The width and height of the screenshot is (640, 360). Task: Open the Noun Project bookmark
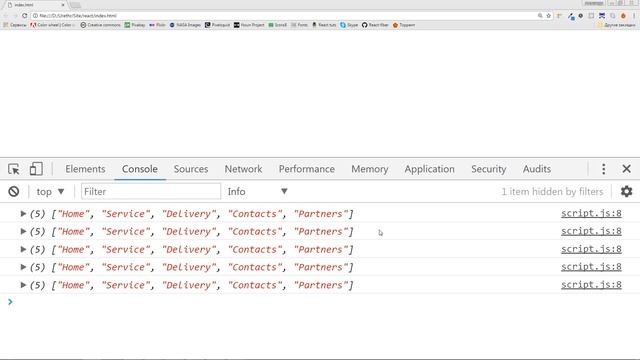(x=249, y=25)
